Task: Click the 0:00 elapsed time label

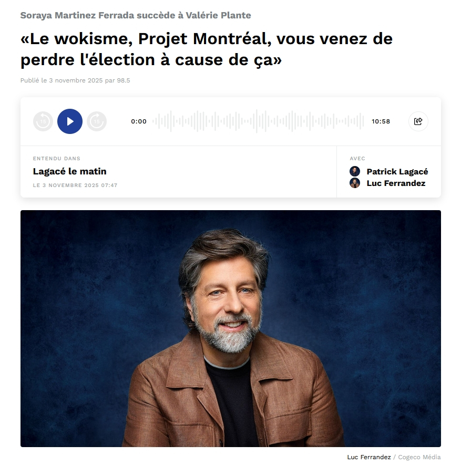Action: pos(139,121)
